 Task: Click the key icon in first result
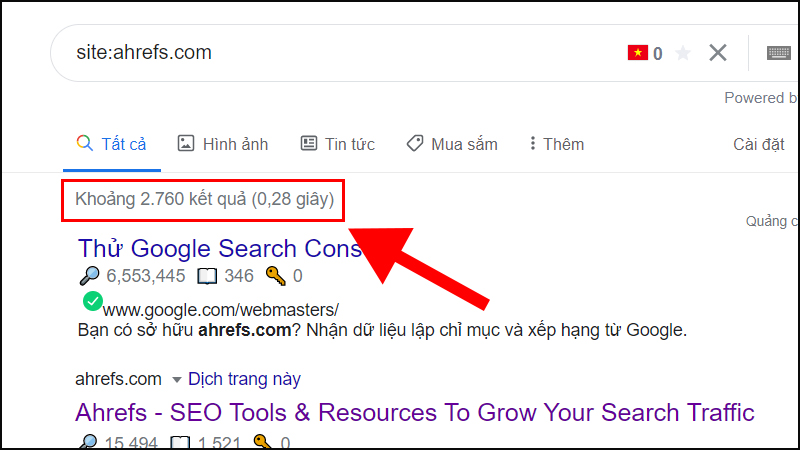276,276
